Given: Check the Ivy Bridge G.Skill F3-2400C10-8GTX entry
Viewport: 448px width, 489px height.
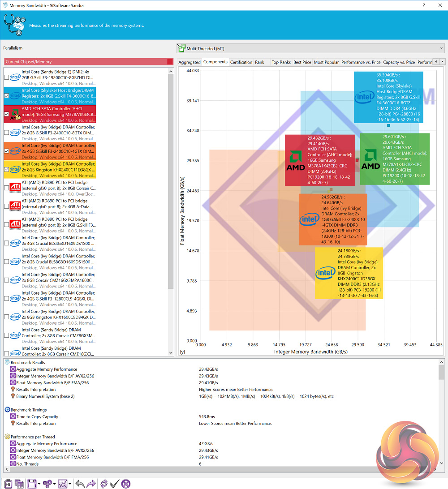Looking at the screenshot, I should (x=6, y=133).
